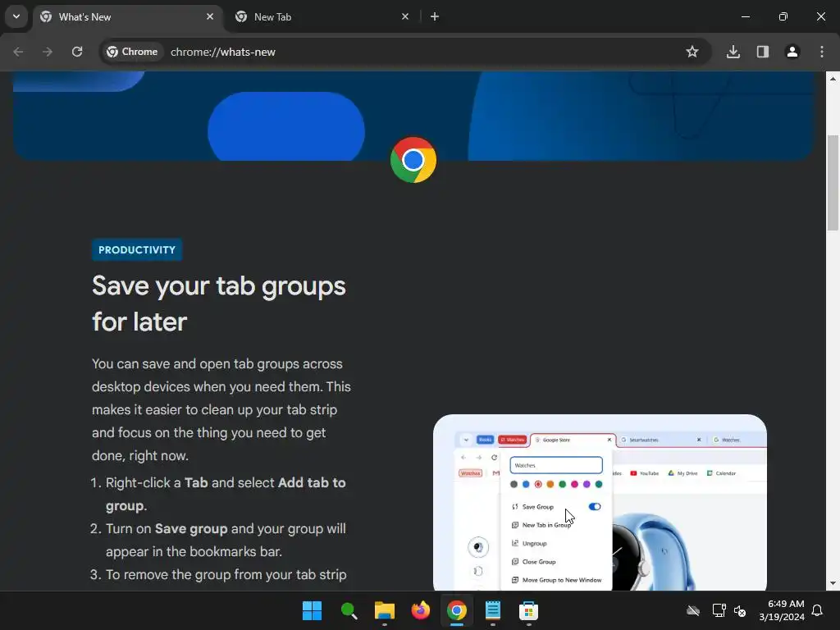Open the clock showing 6:49 AM

(782, 610)
